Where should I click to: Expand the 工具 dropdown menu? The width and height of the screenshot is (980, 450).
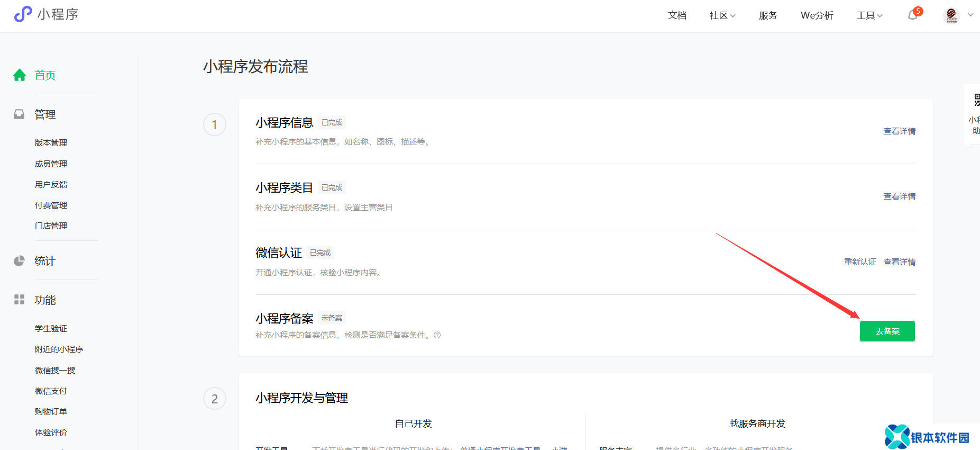tap(869, 15)
